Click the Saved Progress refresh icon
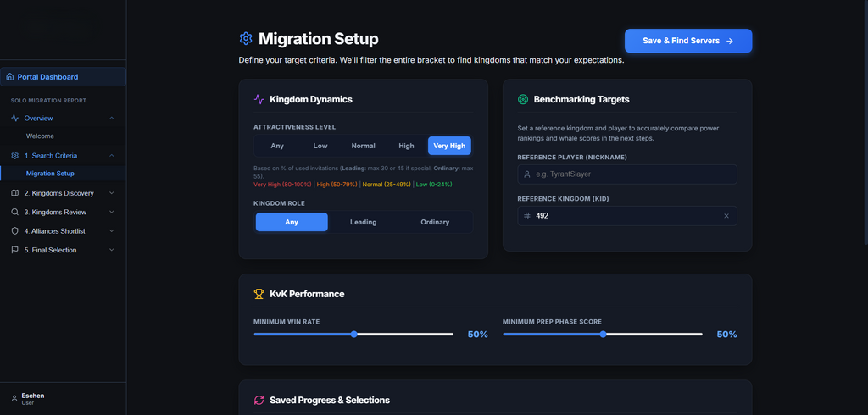868x415 pixels. (259, 400)
